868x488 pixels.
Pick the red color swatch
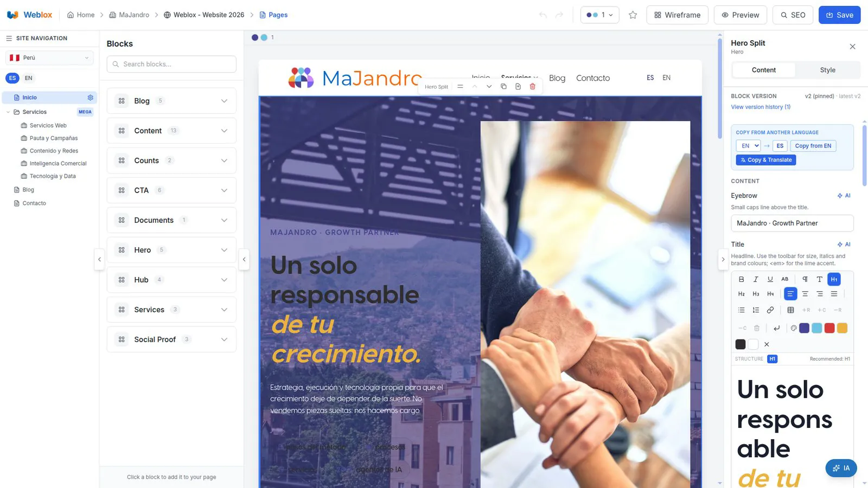pyautogui.click(x=829, y=328)
